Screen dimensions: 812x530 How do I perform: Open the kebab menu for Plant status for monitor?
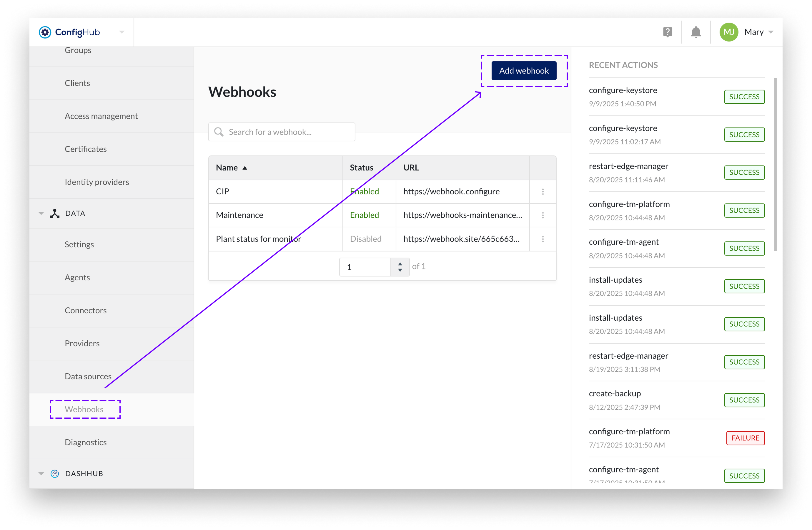point(543,239)
